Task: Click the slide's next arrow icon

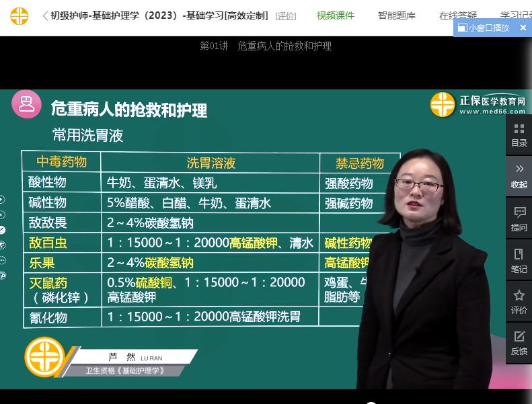Action: click(3, 200)
